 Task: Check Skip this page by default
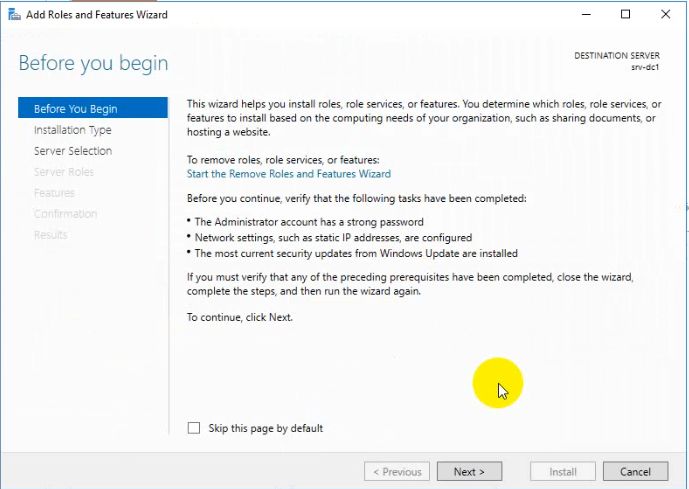(194, 428)
